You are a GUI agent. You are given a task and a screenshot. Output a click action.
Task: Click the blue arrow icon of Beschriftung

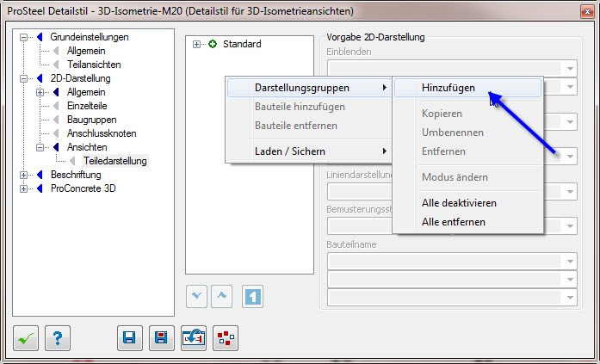click(x=40, y=175)
